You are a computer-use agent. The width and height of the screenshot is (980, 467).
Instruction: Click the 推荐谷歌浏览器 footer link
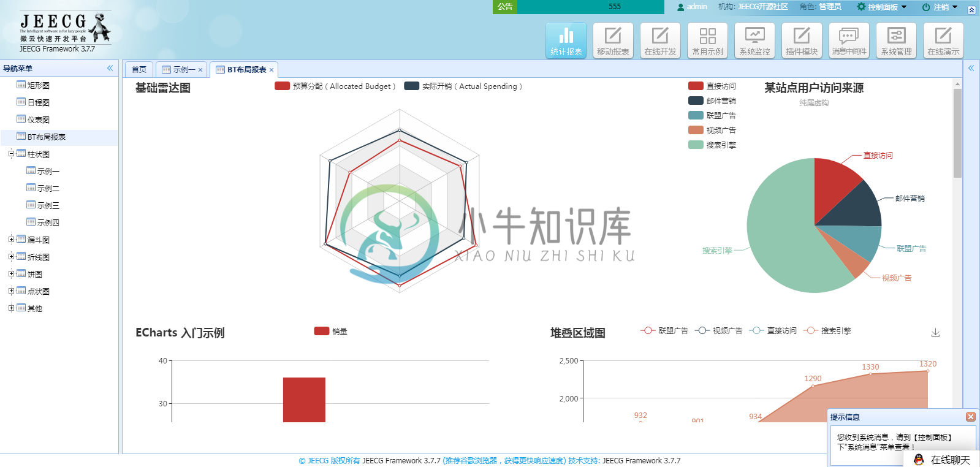tap(504, 461)
